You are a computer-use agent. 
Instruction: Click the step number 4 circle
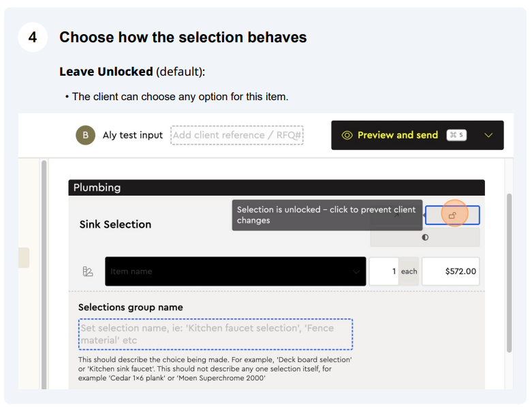point(33,37)
